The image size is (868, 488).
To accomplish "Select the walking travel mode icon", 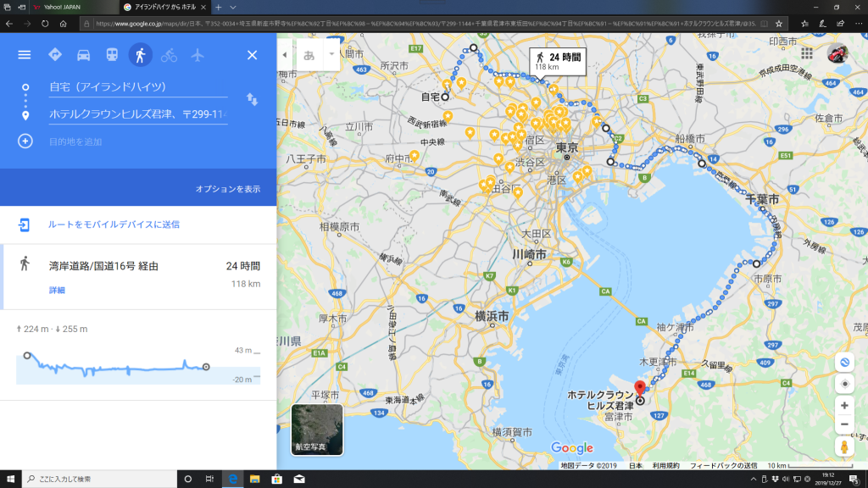I will coord(141,55).
